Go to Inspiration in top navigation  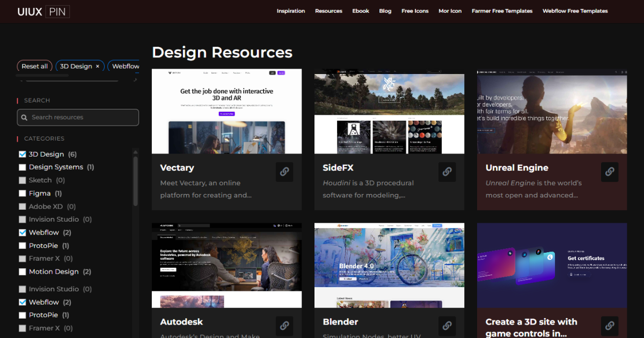pyautogui.click(x=291, y=11)
